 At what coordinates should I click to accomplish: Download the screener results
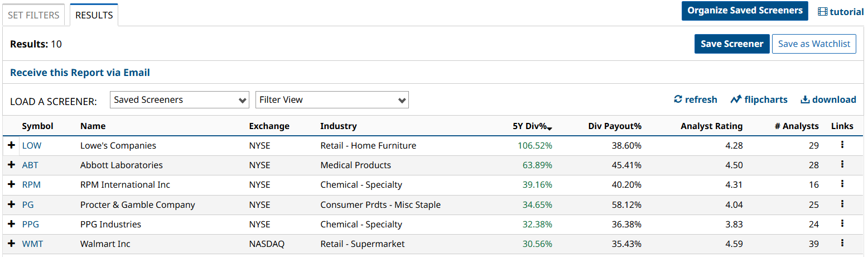[828, 99]
